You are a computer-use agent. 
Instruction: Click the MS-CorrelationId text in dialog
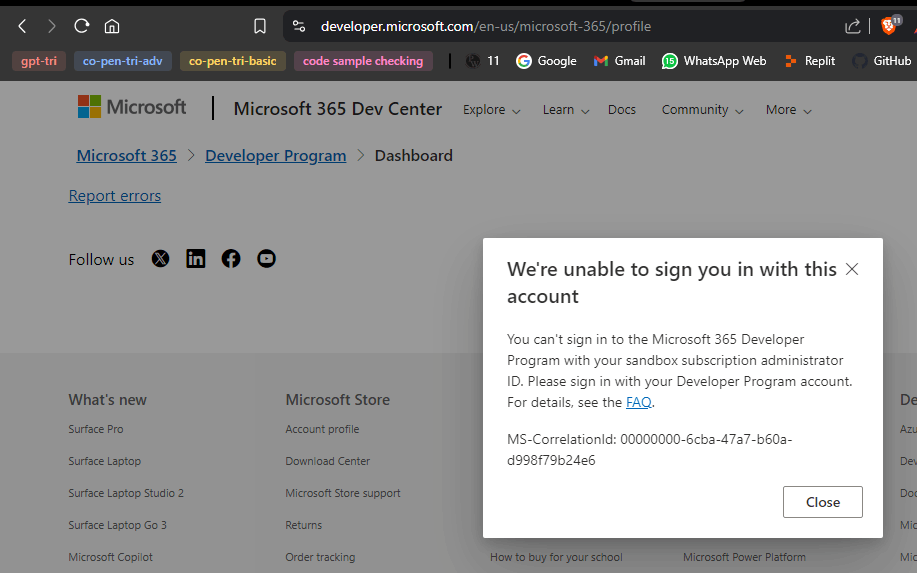[650, 450]
